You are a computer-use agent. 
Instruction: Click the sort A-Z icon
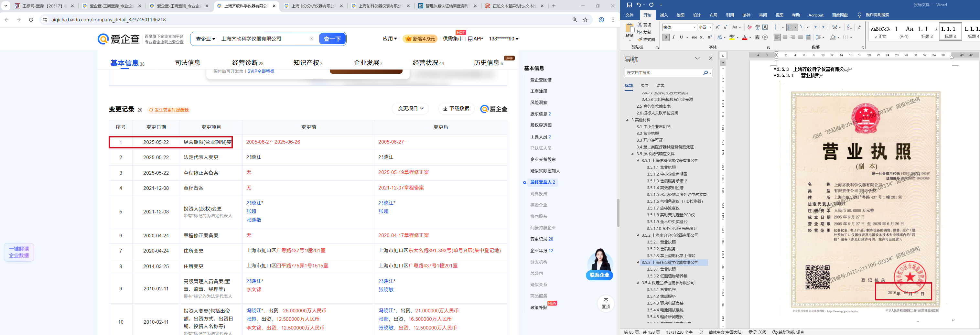pyautogui.click(x=849, y=27)
